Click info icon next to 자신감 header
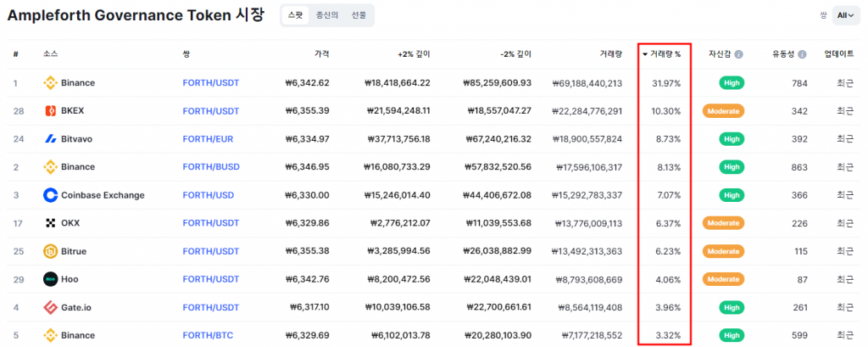 click(x=738, y=54)
